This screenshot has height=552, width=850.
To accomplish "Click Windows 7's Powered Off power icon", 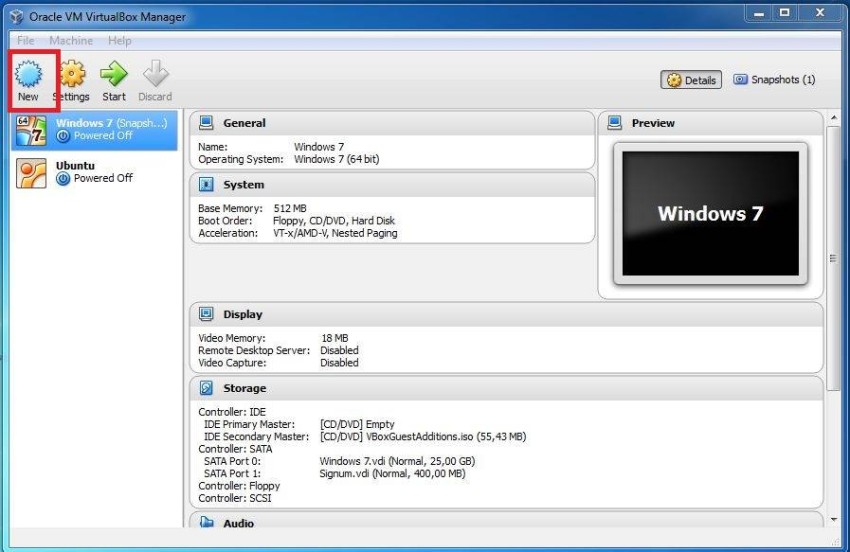I will (x=63, y=136).
